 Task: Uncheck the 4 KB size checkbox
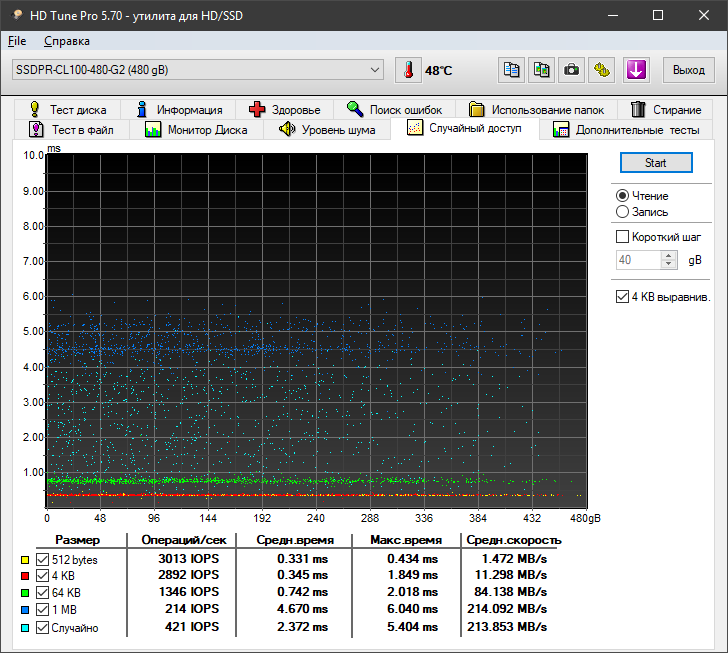pos(42,576)
